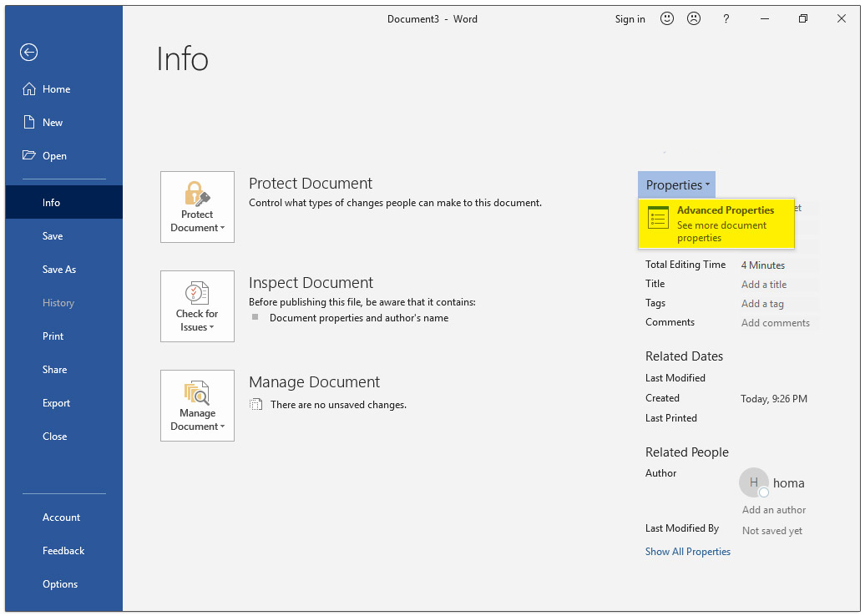
Task: Click Show All Properties link
Action: [x=688, y=552]
